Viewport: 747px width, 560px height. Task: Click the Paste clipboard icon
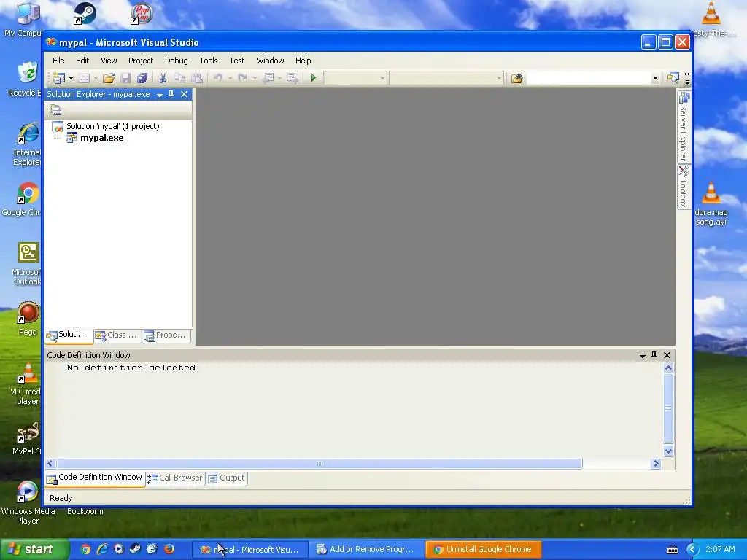tap(197, 78)
